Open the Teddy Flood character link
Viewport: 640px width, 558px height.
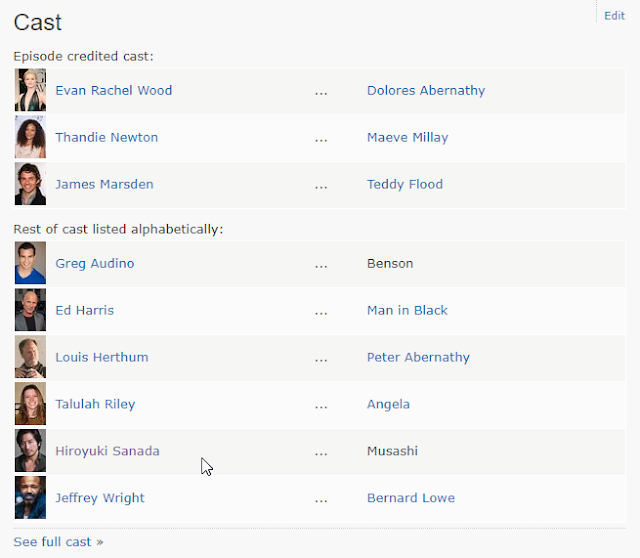[404, 184]
